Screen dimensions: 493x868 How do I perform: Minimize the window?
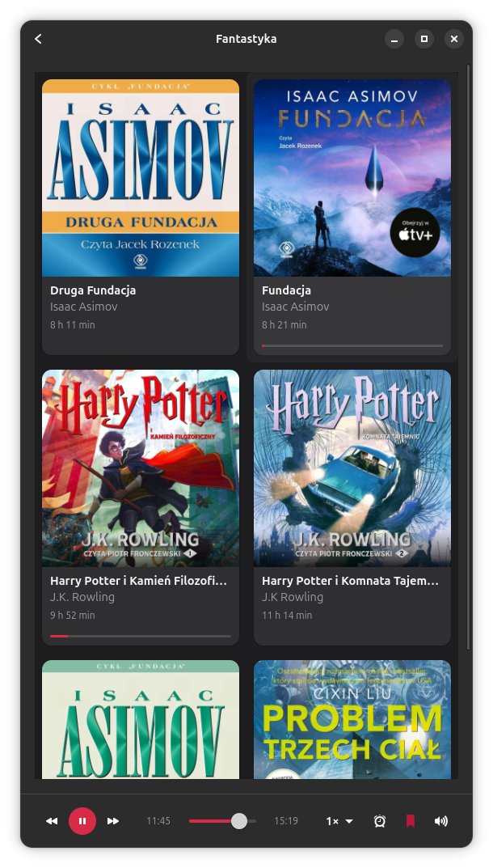[x=394, y=39]
